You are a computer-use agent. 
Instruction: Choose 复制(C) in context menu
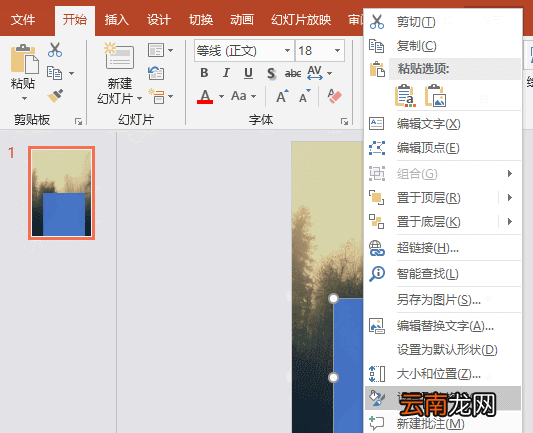pos(443,46)
